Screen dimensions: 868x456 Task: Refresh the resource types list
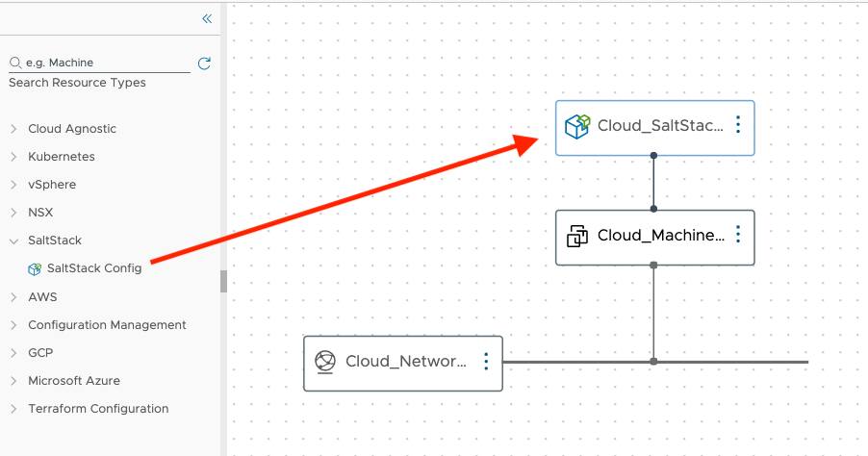pos(204,63)
